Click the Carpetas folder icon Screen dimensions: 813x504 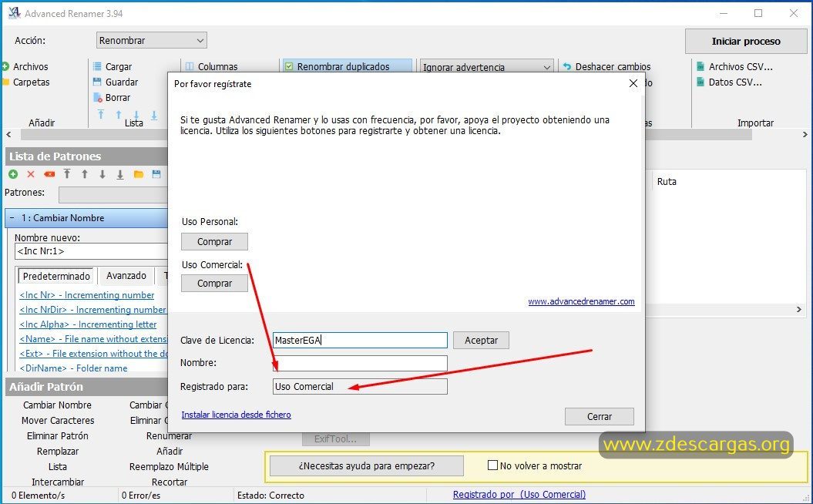[x=5, y=82]
